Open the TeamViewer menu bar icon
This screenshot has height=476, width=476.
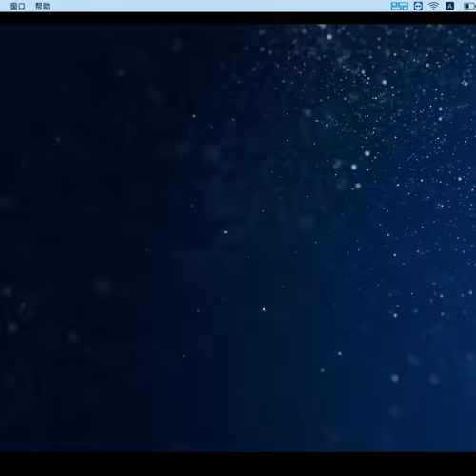tap(418, 6)
